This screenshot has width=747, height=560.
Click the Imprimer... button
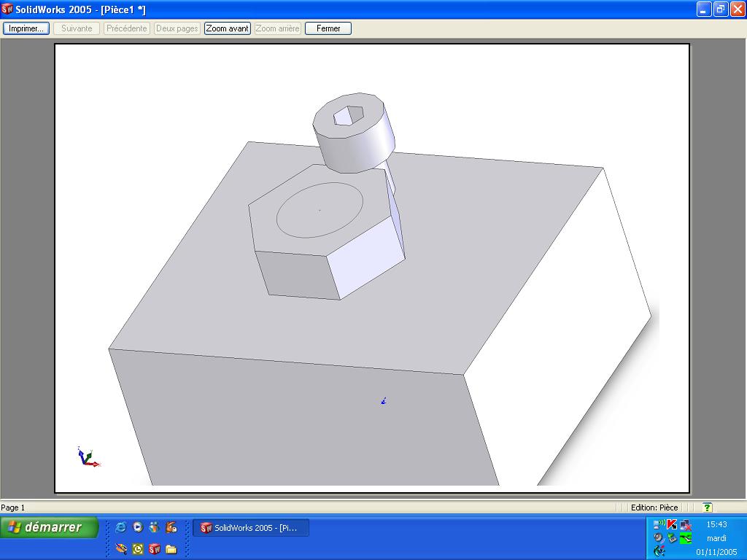pyautogui.click(x=26, y=28)
